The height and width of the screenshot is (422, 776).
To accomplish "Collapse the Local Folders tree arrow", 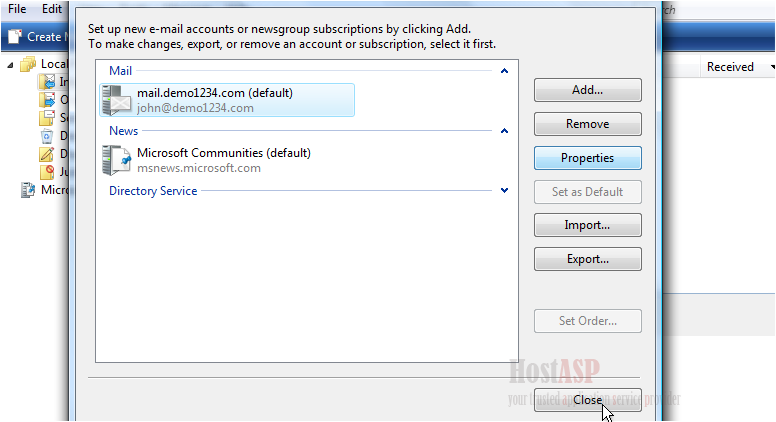I will click(10, 65).
